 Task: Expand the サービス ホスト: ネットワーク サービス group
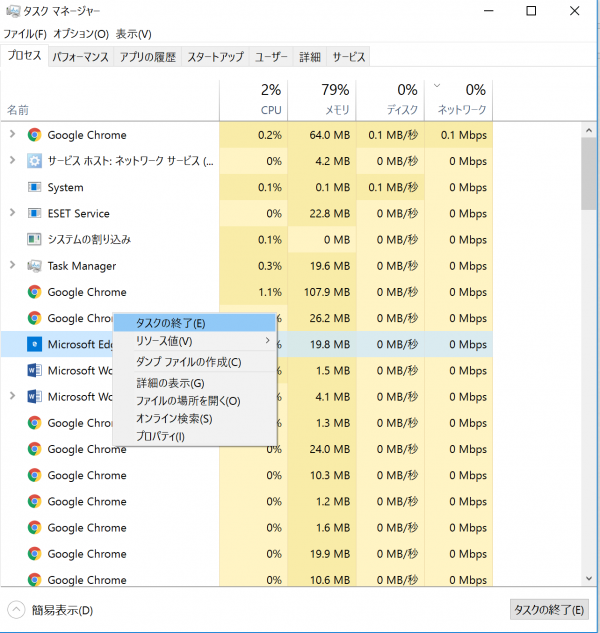pyautogui.click(x=13, y=160)
